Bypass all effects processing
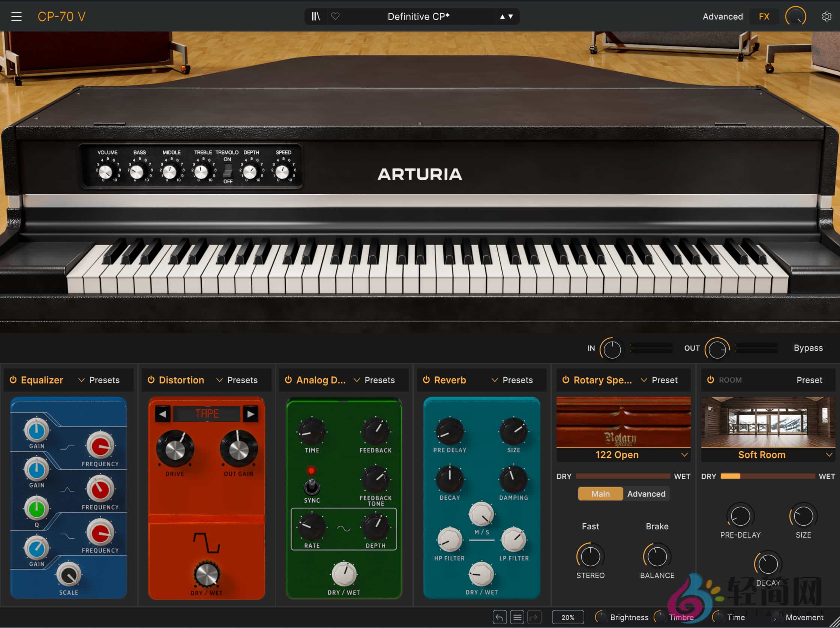The image size is (840, 628). tap(808, 348)
